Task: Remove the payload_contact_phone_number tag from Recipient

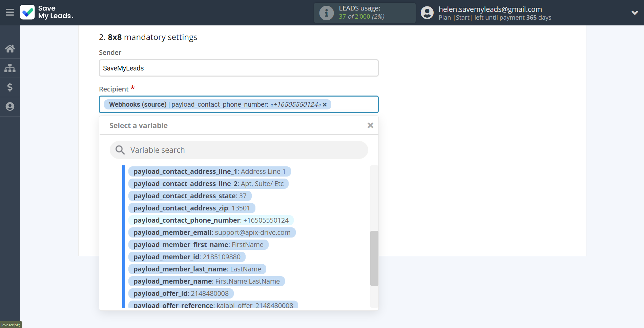Action: tap(325, 105)
